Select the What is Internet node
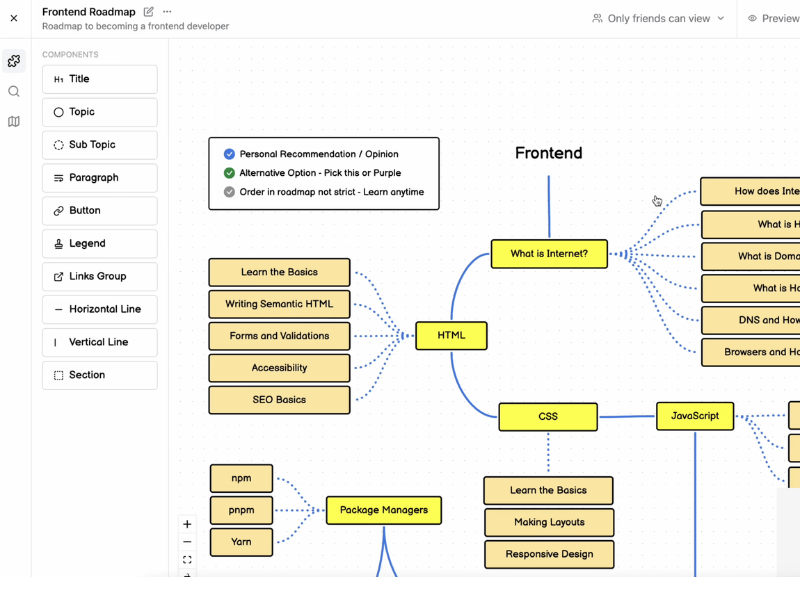The width and height of the screenshot is (800, 600). point(549,254)
